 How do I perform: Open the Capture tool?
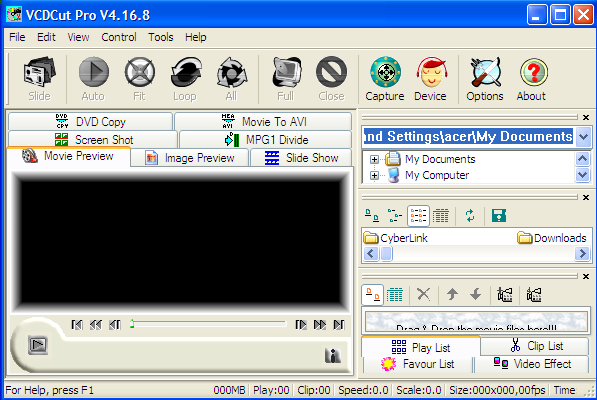click(x=385, y=79)
